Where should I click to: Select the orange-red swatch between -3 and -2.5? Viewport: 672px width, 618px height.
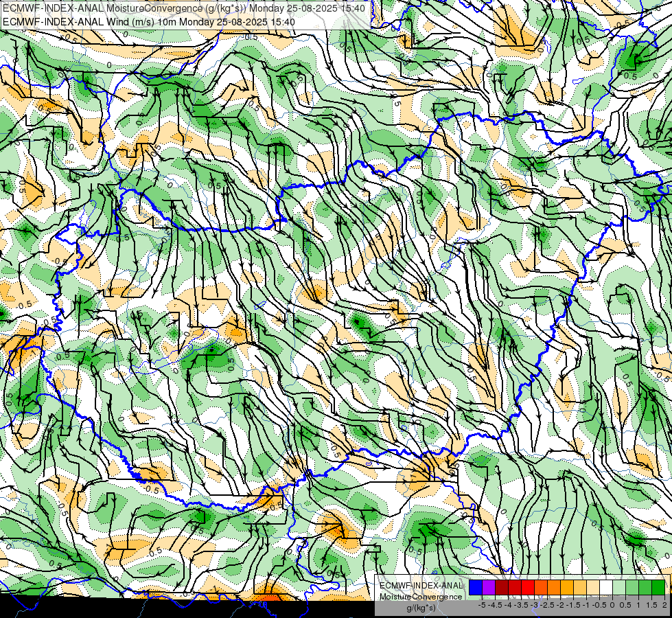click(x=541, y=588)
